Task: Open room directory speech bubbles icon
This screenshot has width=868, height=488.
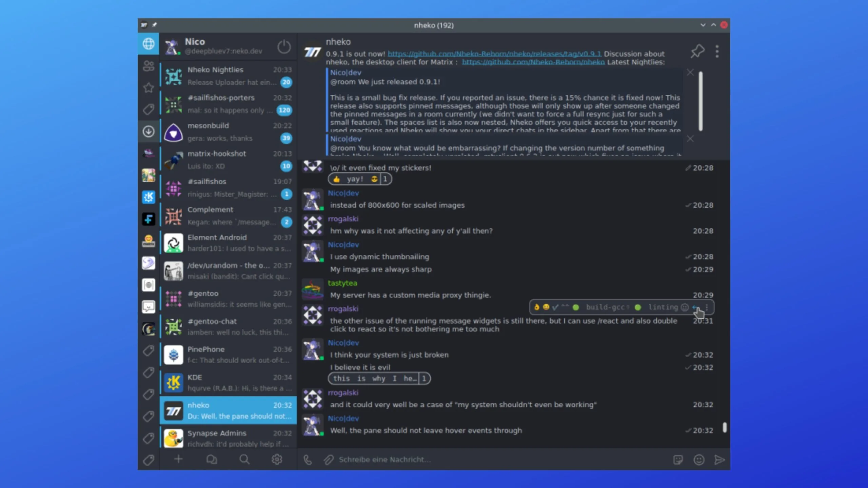Action: [211, 459]
